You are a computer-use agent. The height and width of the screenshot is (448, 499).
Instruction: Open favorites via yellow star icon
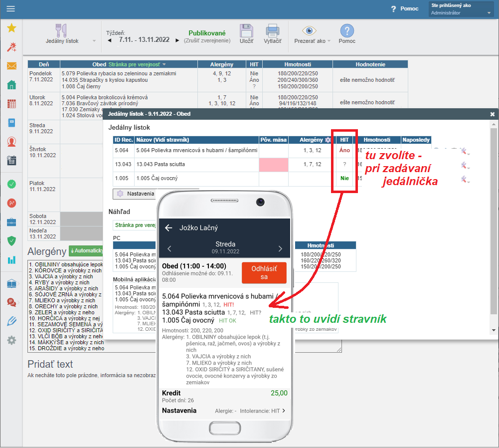11,28
